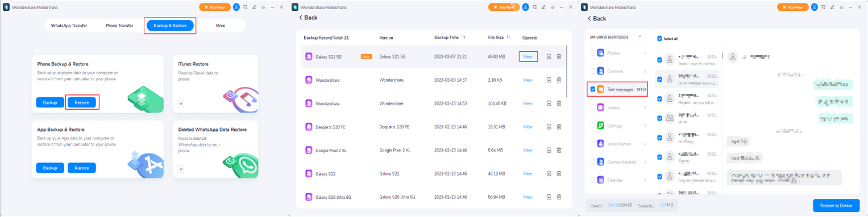868x217 pixels.
Task: Check the Photos category checkbox
Action: pos(593,53)
